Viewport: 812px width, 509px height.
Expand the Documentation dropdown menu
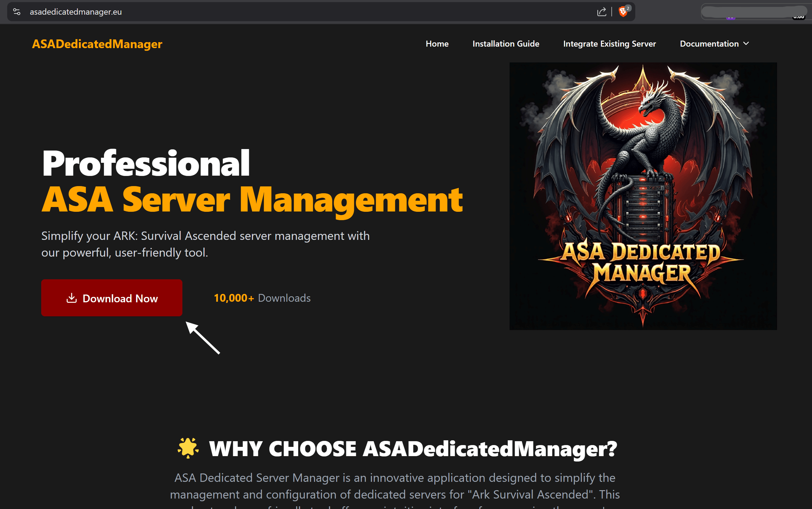(714, 44)
